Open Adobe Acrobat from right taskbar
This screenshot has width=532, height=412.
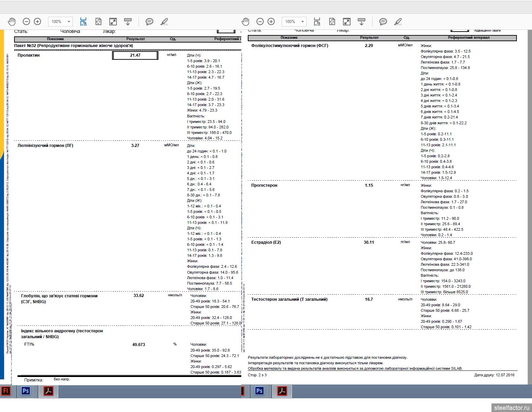[282, 391]
